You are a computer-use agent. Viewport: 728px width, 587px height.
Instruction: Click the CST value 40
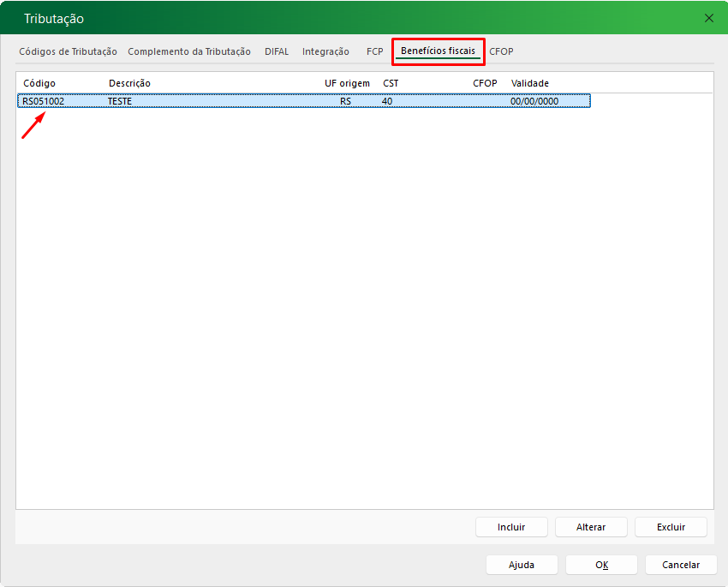point(387,101)
